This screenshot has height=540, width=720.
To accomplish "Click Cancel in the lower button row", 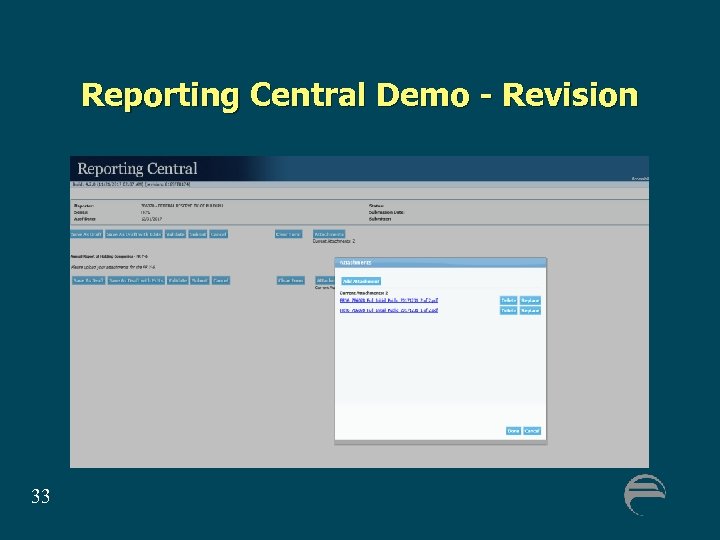I will [221, 281].
